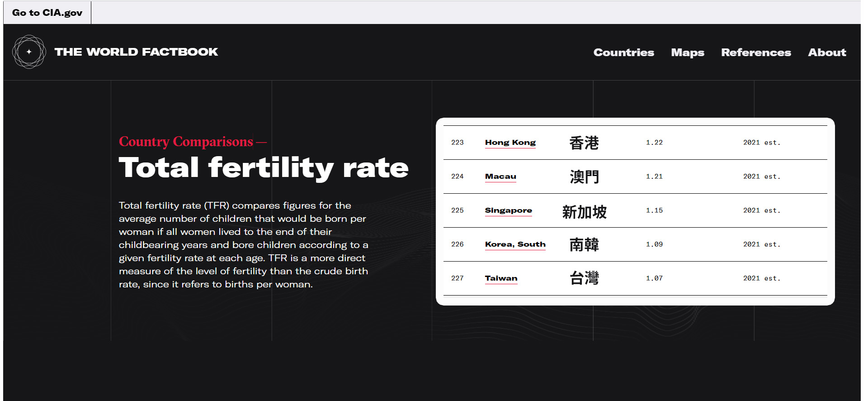This screenshot has width=868, height=401.
Task: Click the Chinese label 南韓
Action: coord(584,245)
